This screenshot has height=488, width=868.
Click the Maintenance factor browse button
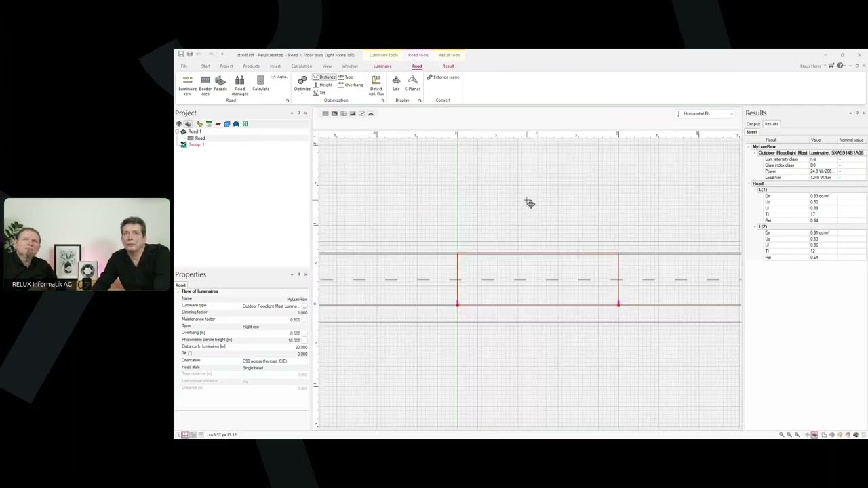(304, 320)
